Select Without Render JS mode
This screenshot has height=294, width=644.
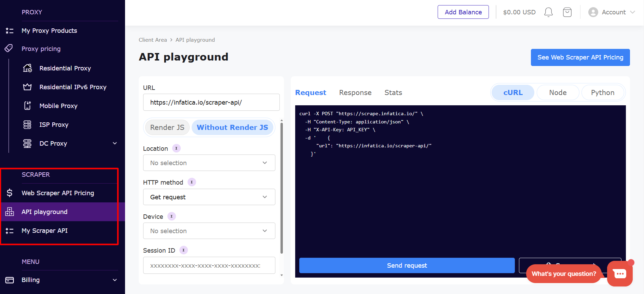[232, 128]
